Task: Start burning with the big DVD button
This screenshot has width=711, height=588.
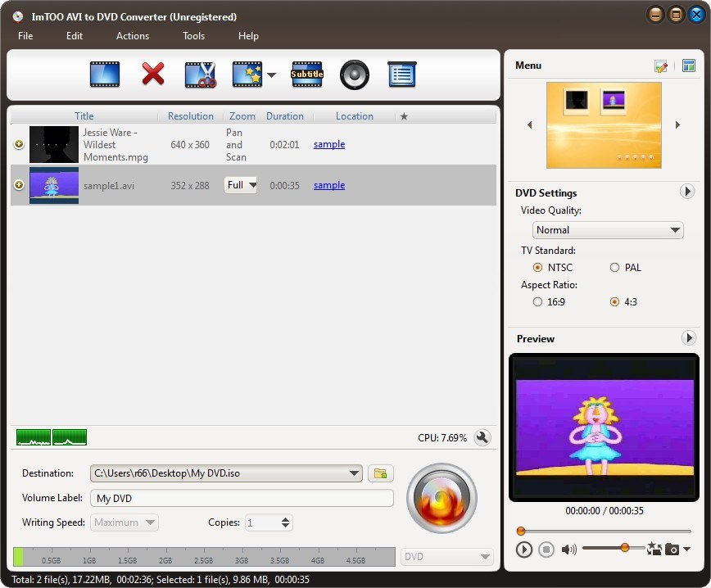Action: 442,499
